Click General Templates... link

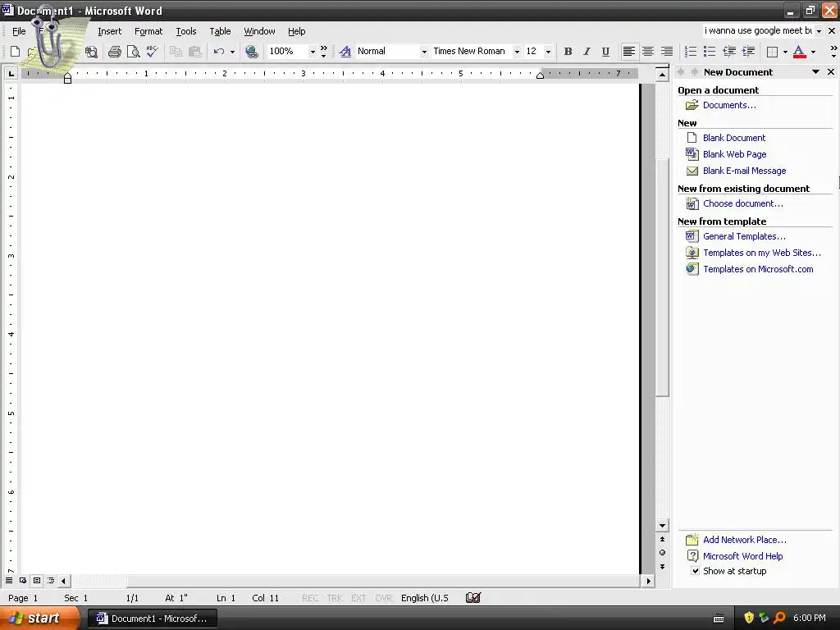[744, 236]
